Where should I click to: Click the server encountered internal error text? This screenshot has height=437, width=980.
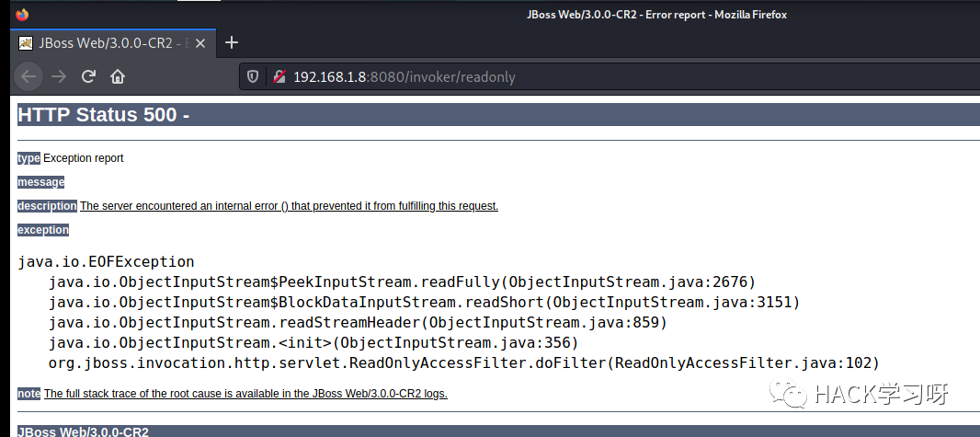coord(290,206)
